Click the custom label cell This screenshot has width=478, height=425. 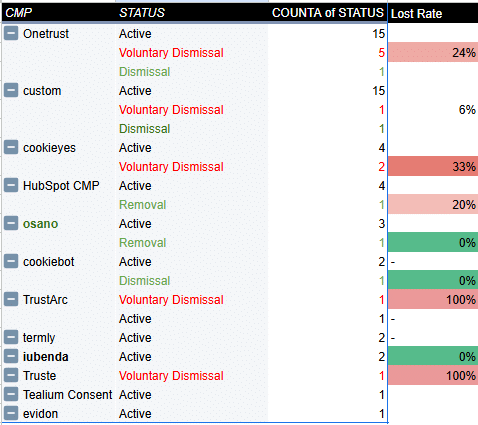[x=42, y=91]
